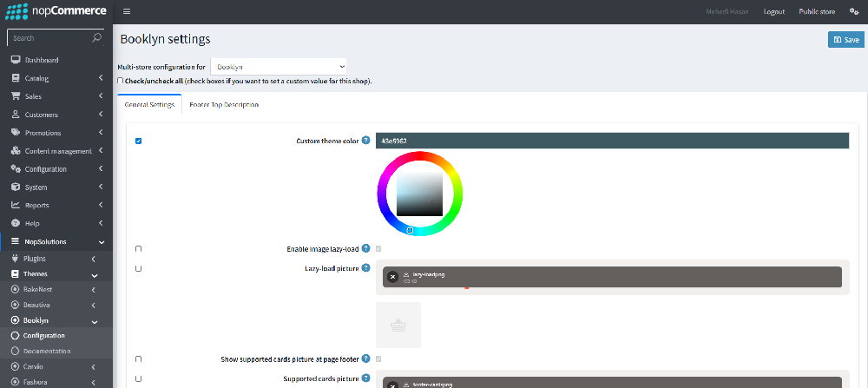Click help icon beside Supported cards picture
The width and height of the screenshot is (868, 388).
click(365, 378)
